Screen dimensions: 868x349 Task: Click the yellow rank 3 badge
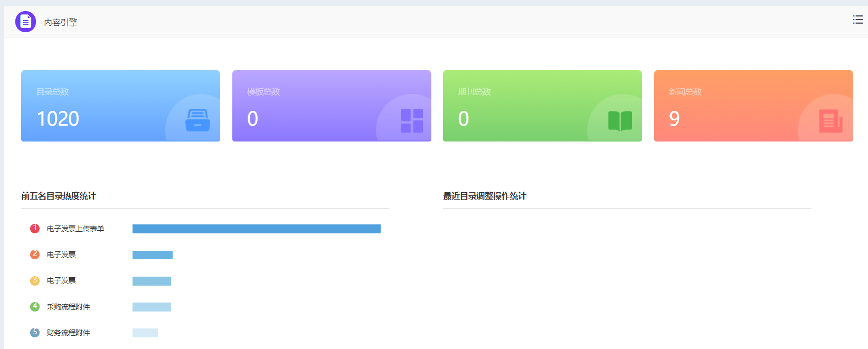[x=35, y=280]
